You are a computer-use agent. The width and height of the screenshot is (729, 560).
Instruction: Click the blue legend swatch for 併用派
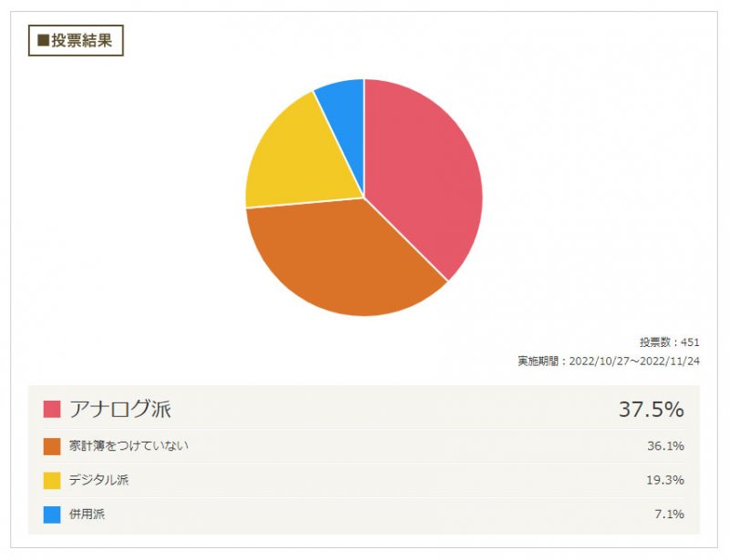click(x=52, y=514)
